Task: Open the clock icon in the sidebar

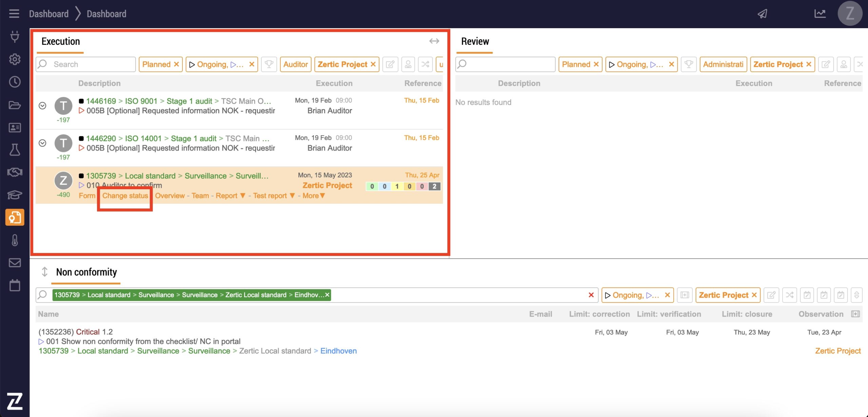Action: point(15,82)
